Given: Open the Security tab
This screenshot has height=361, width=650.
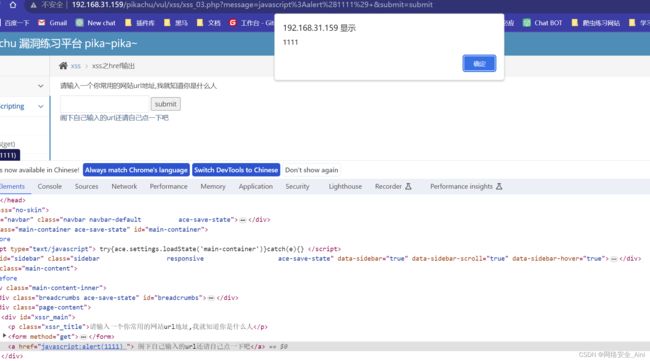Looking at the screenshot, I should [x=297, y=187].
